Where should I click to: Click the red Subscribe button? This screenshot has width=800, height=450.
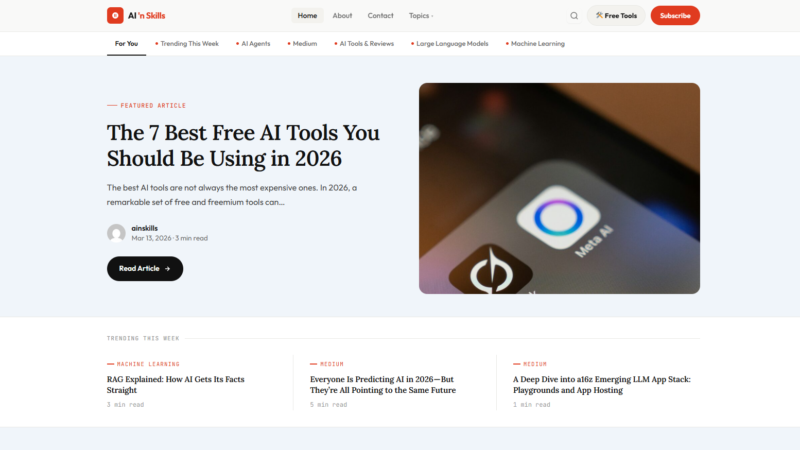675,15
